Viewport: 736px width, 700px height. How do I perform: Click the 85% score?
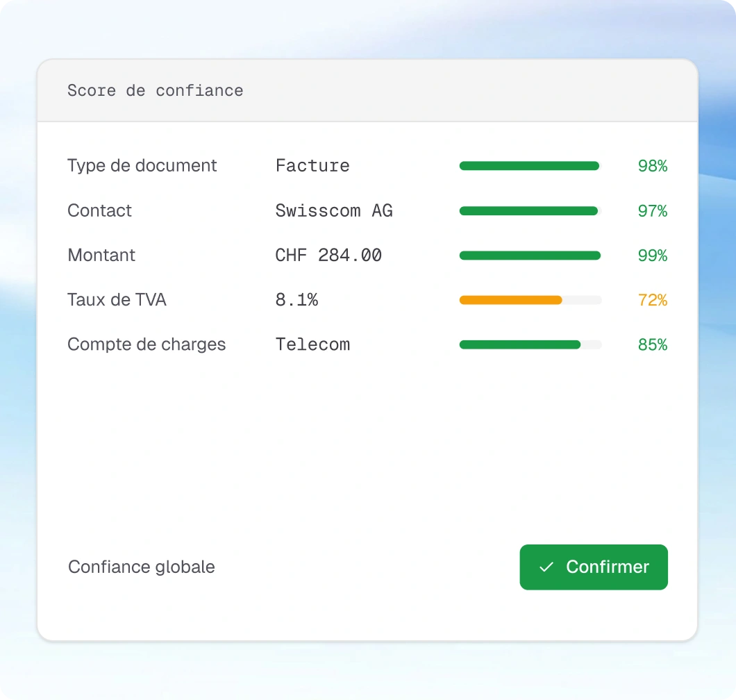[653, 344]
